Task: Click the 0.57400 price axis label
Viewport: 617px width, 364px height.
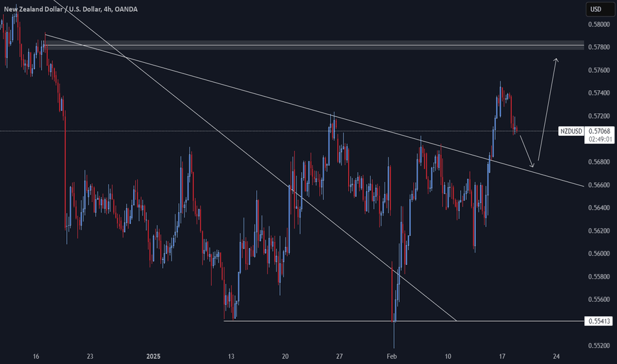Action: point(599,93)
